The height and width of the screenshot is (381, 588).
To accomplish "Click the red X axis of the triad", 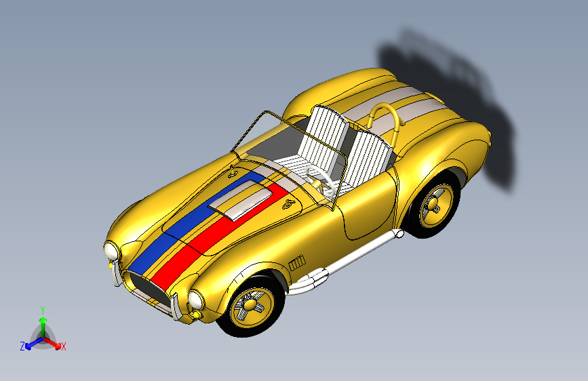I will tap(52, 343).
